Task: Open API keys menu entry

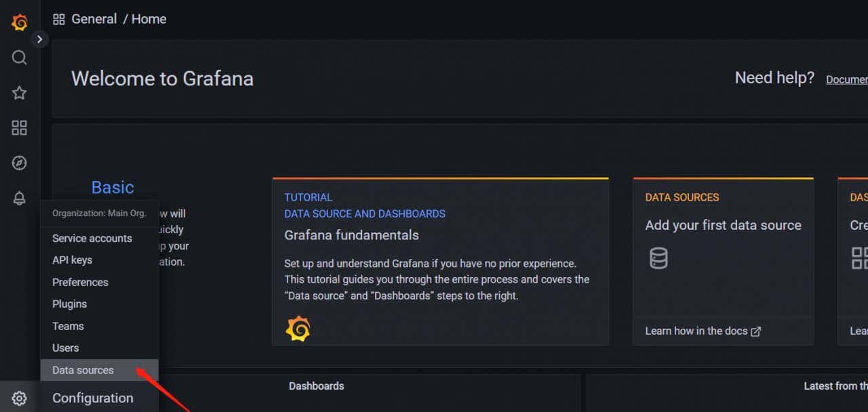Action: (73, 260)
